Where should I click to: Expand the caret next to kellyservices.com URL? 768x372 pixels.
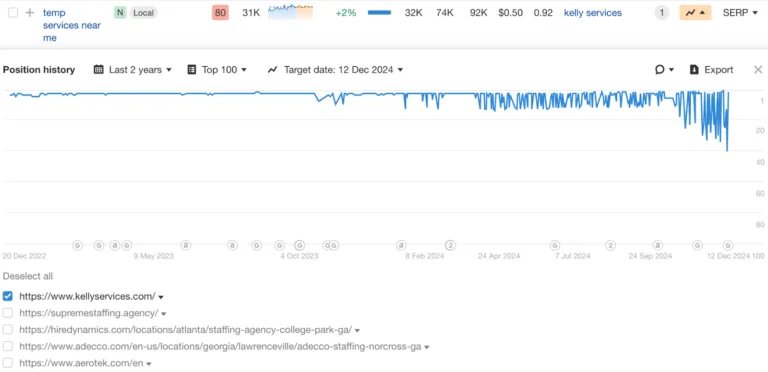[161, 297]
